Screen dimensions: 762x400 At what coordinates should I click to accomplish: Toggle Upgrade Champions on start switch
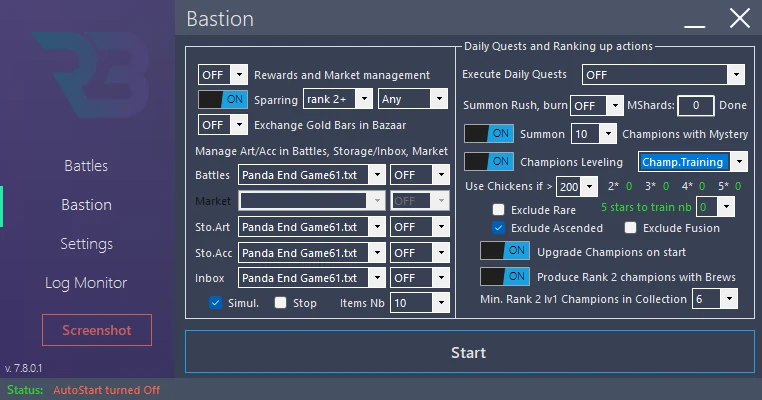(x=505, y=251)
